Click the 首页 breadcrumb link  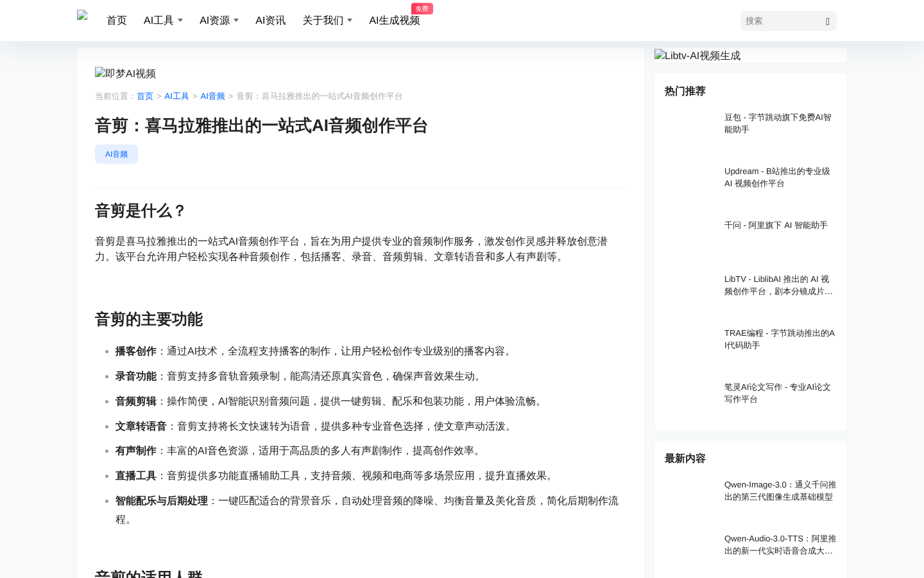click(145, 96)
